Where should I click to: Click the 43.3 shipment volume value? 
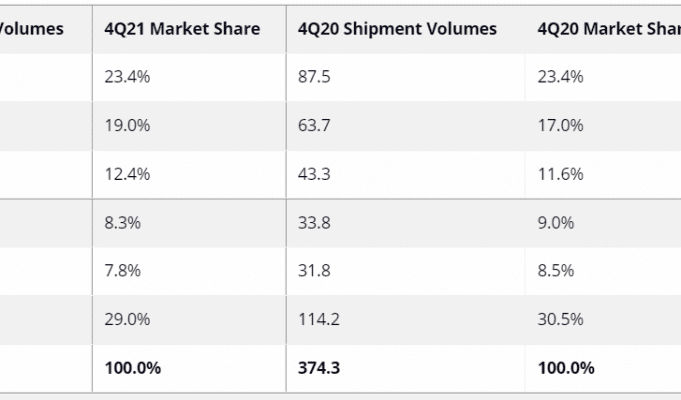315,174
